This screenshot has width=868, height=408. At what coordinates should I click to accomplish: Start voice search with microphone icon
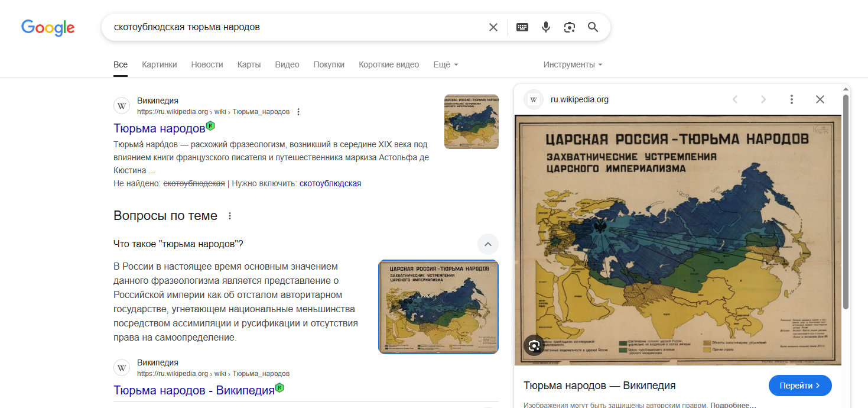546,27
